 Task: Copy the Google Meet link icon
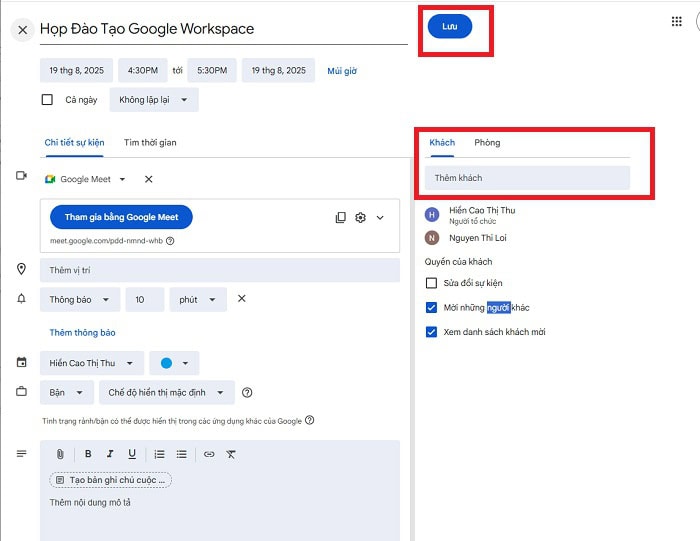(340, 217)
